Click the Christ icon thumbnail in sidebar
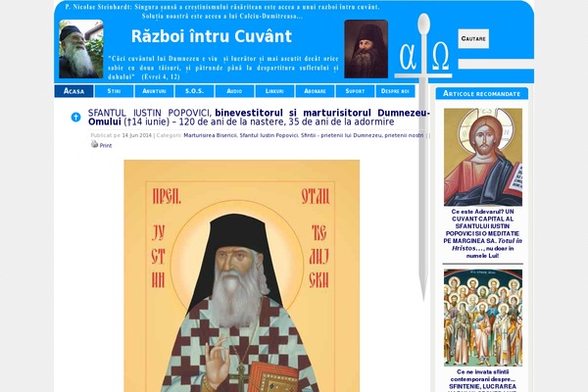Screen dimensions: 588x392 483,157
